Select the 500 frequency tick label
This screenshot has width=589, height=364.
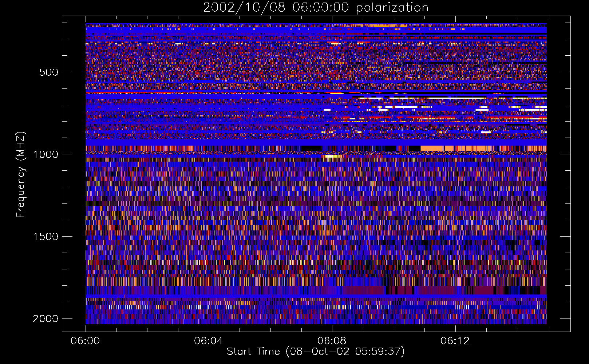point(48,72)
